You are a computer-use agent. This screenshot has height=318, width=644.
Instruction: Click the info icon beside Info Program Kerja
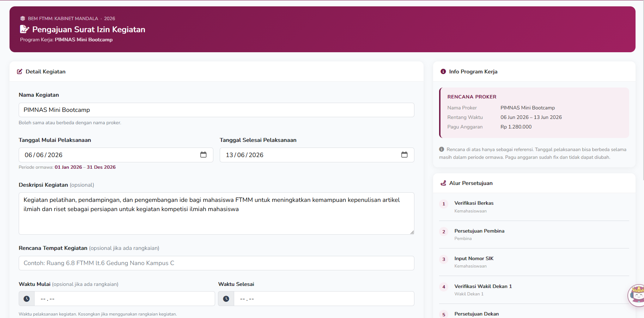443,72
